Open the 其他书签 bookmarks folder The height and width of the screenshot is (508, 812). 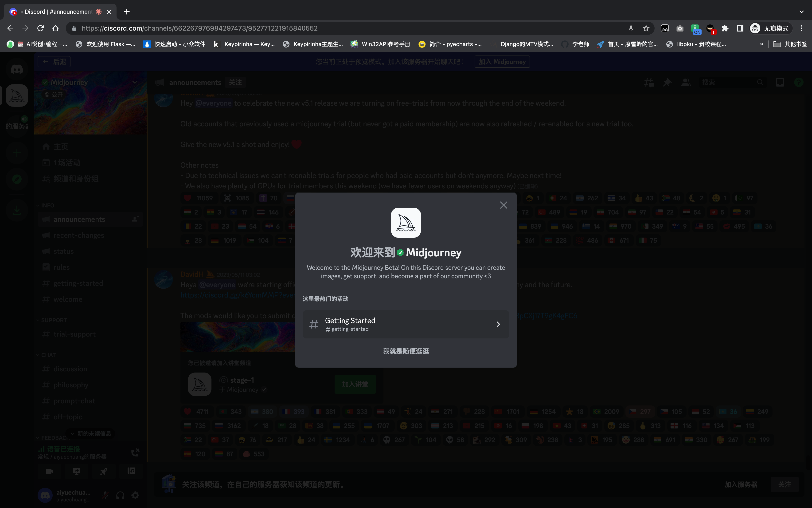(x=790, y=44)
